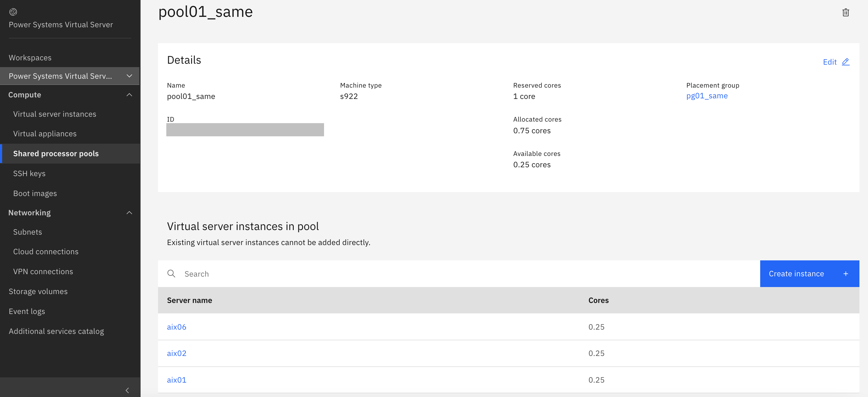Go to Event logs

(27, 311)
